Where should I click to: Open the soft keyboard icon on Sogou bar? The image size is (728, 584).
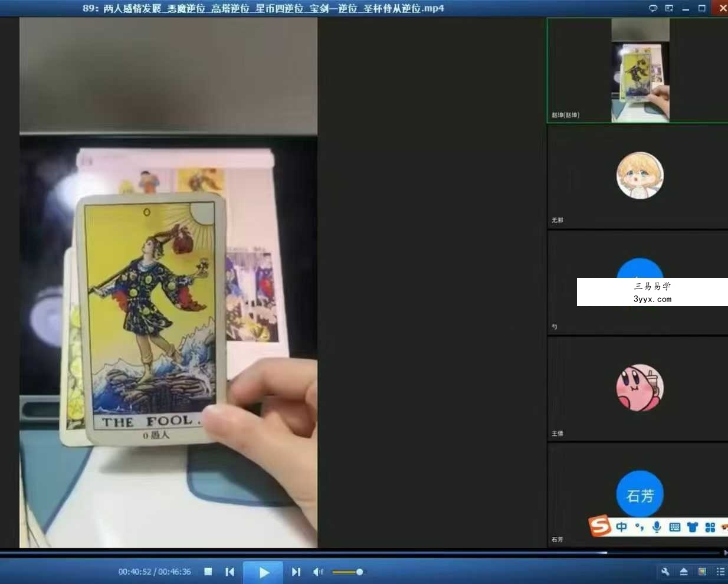pyautogui.click(x=675, y=527)
